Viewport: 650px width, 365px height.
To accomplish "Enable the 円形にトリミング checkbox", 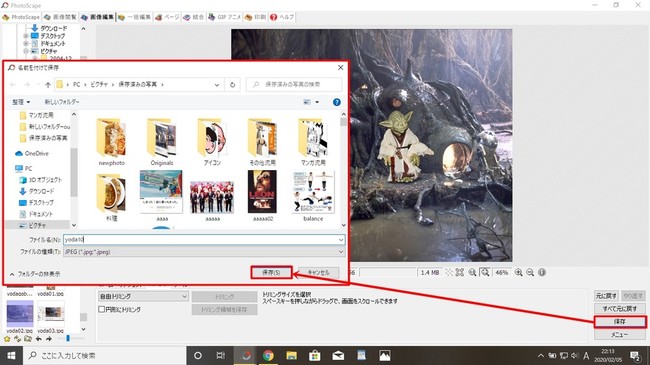I will [x=102, y=309].
